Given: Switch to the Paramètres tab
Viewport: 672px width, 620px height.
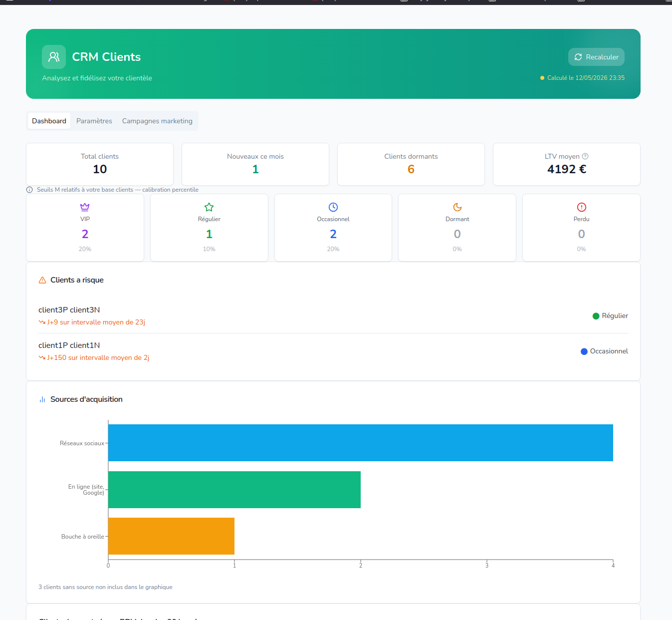Looking at the screenshot, I should coord(94,121).
